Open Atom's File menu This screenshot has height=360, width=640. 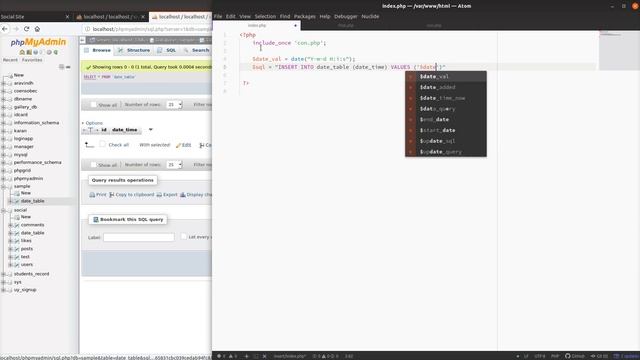[218, 16]
